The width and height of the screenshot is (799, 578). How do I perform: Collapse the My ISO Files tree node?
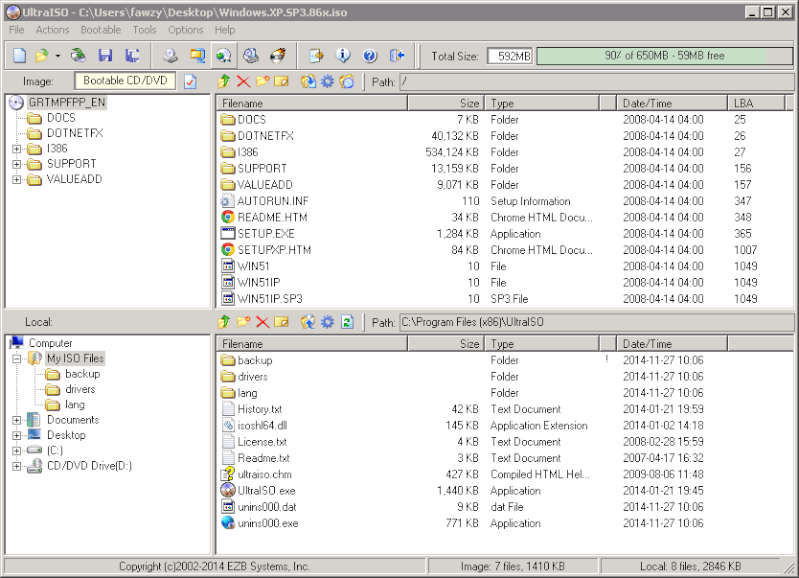(17, 359)
